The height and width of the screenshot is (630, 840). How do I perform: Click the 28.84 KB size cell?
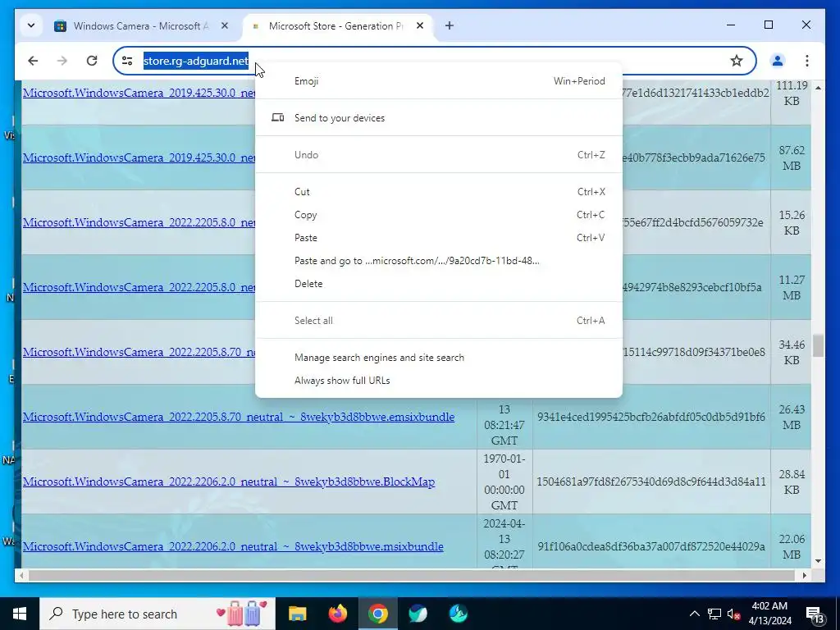(792, 482)
